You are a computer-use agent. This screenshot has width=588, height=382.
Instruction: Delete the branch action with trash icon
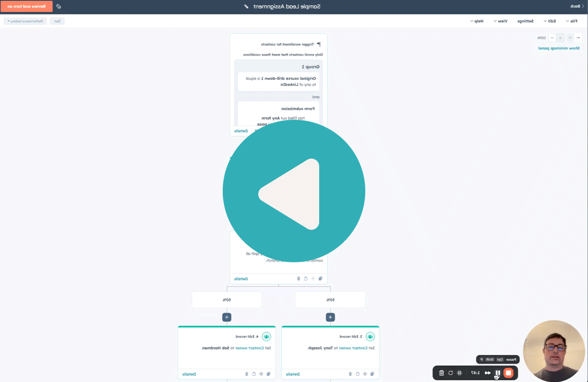coord(299,279)
